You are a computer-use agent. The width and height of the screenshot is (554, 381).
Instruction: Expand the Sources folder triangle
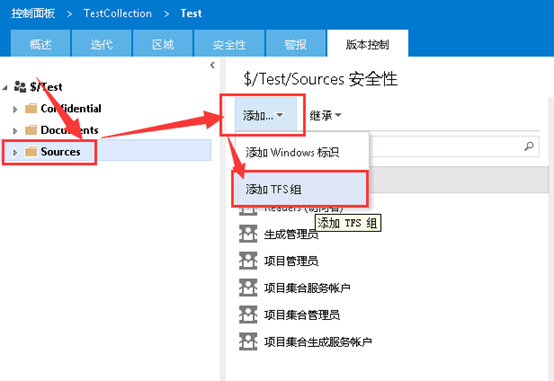tap(15, 153)
